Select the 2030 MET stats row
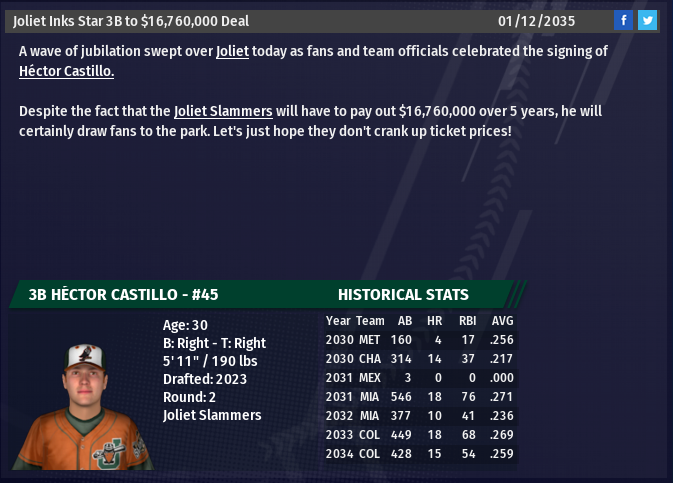The image size is (673, 483). tap(420, 339)
